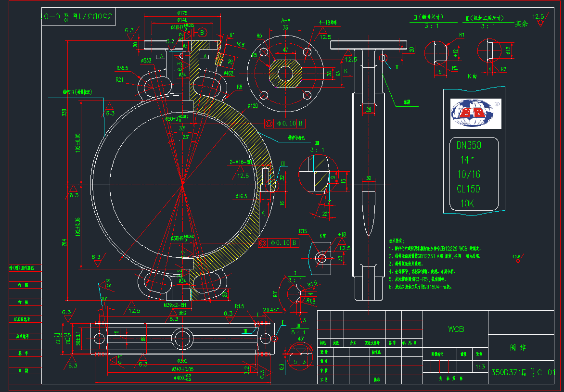Viewport: 564px width, 392px height.
Task: Click the mirrored drawing number box top-left
Action: (x=78, y=17)
